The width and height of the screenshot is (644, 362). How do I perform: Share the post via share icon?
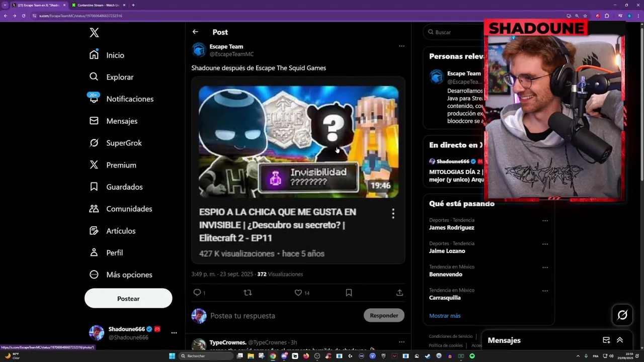(399, 293)
